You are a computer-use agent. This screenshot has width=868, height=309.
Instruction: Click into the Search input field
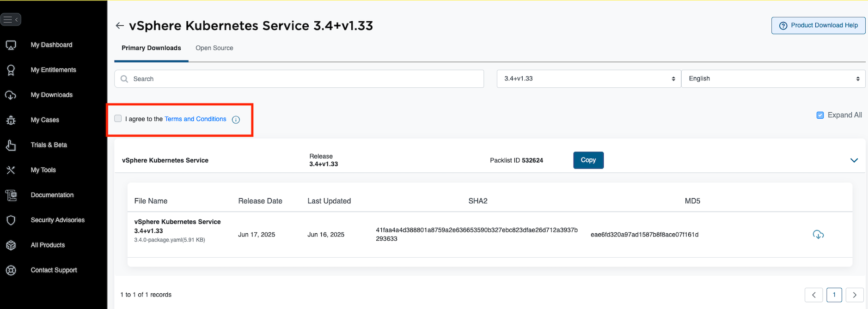[x=299, y=79]
